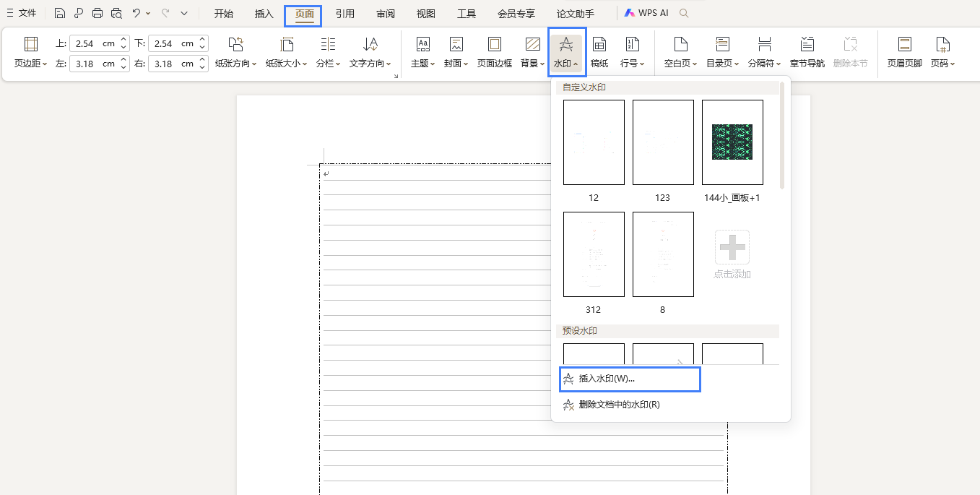
Task: Click the Print icon in quick access bar
Action: 97,13
